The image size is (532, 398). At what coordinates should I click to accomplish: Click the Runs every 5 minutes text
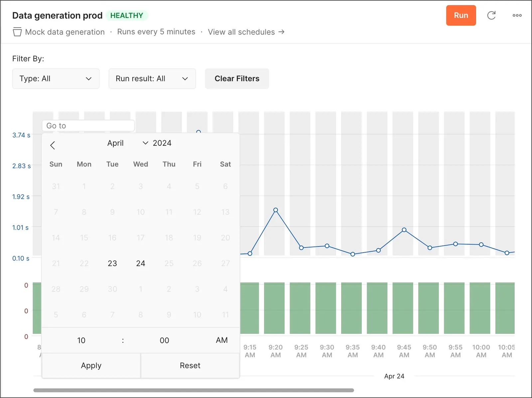point(156,32)
